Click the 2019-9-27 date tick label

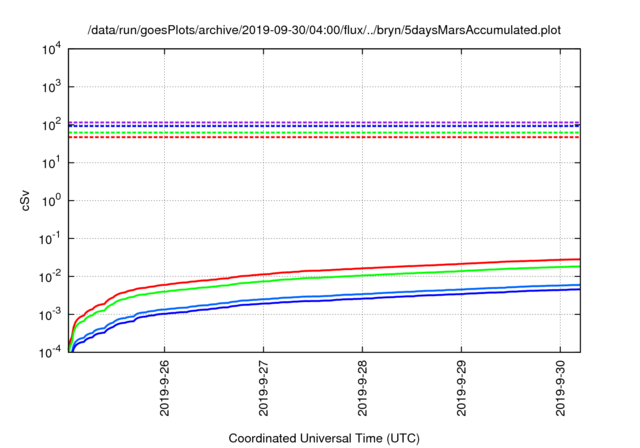pos(264,388)
